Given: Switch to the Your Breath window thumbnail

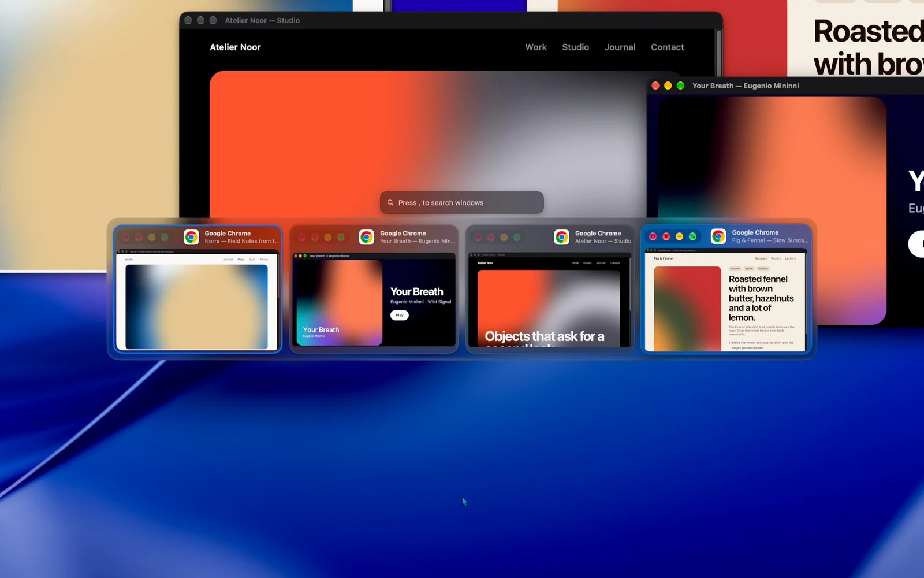Looking at the screenshot, I should point(374,299).
